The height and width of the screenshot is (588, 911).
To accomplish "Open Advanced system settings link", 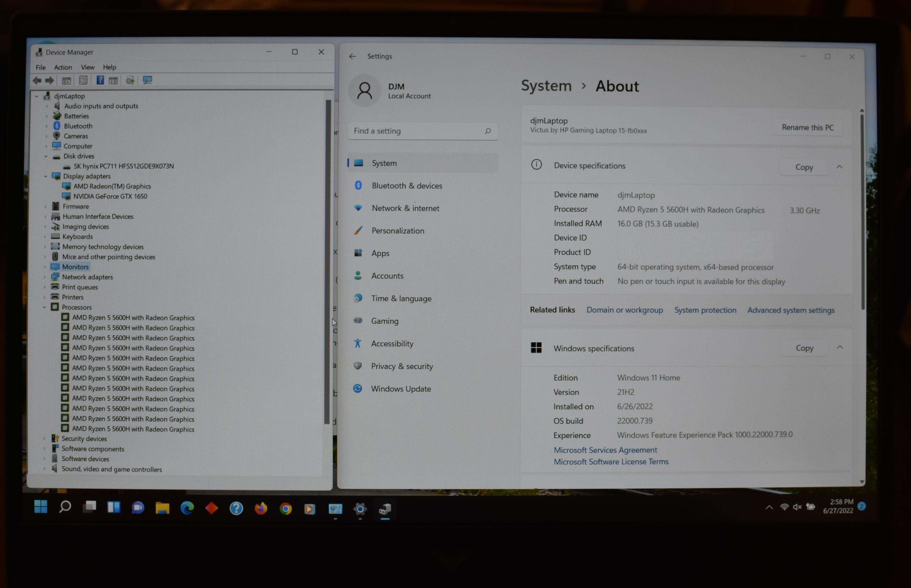I will 791,310.
